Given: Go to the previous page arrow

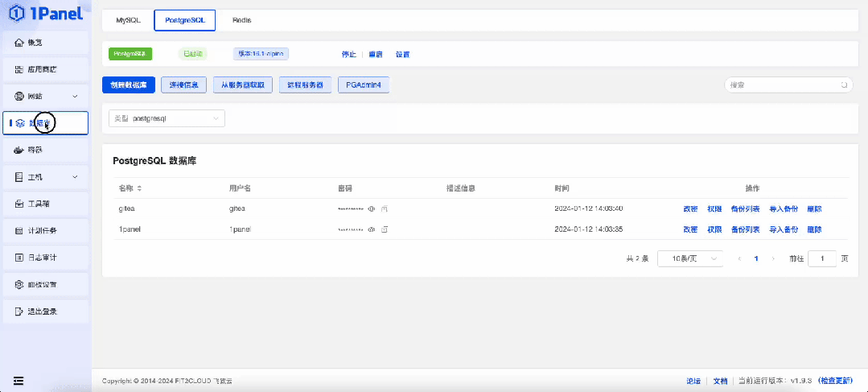Looking at the screenshot, I should point(739,258).
